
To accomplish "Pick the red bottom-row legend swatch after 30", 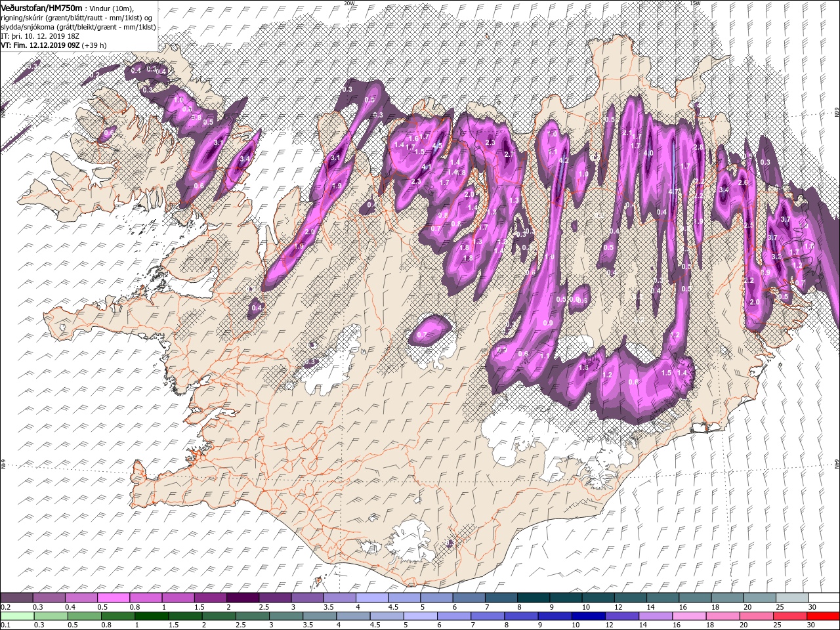I will click(x=824, y=616).
